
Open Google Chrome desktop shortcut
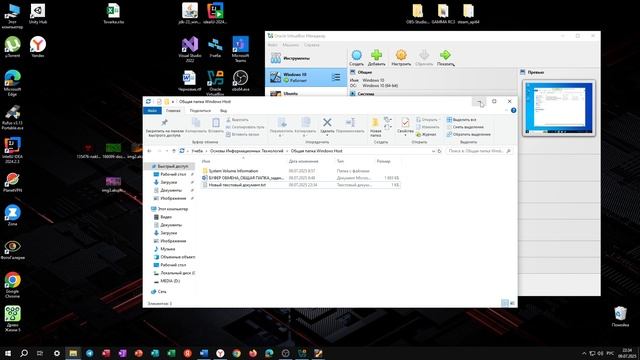13,285
